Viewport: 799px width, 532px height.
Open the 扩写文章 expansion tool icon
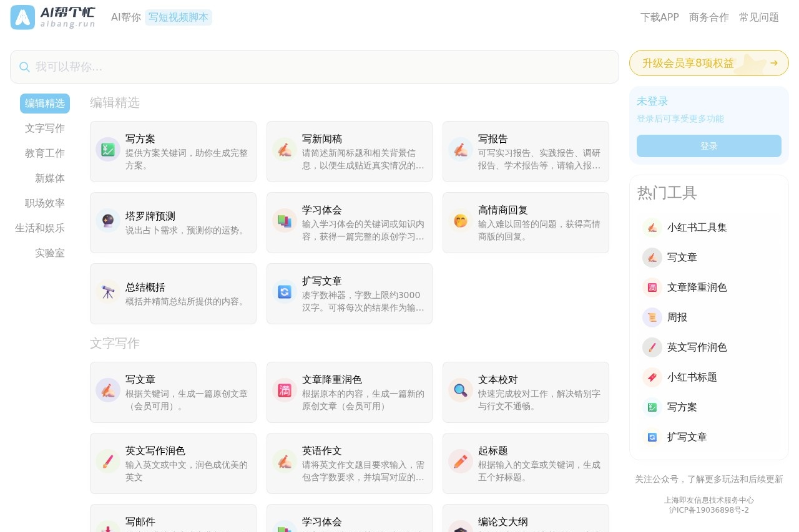pyautogui.click(x=284, y=292)
